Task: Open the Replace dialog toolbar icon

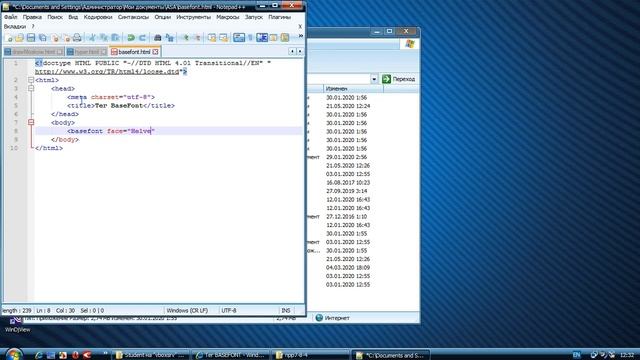Action: pyautogui.click(x=169, y=38)
